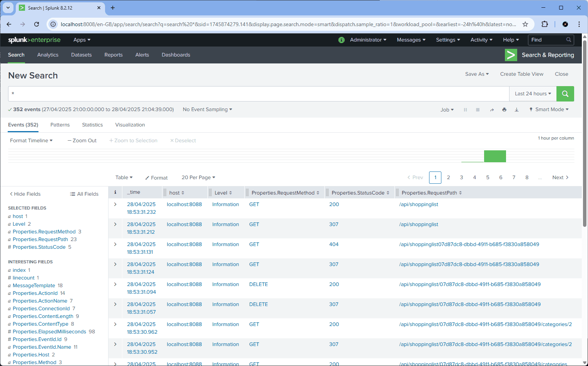Reload the page in the browser
Image resolution: width=588 pixels, height=366 pixels.
coord(37,24)
